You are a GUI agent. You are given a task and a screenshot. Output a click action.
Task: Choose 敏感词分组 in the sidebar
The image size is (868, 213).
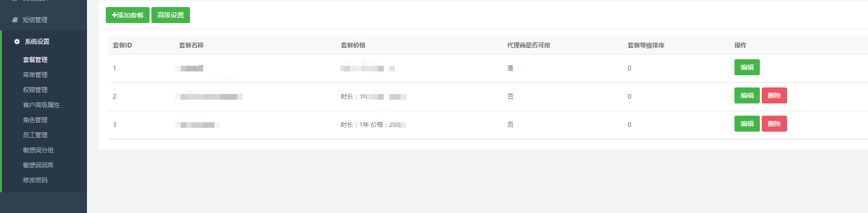pyautogui.click(x=39, y=150)
